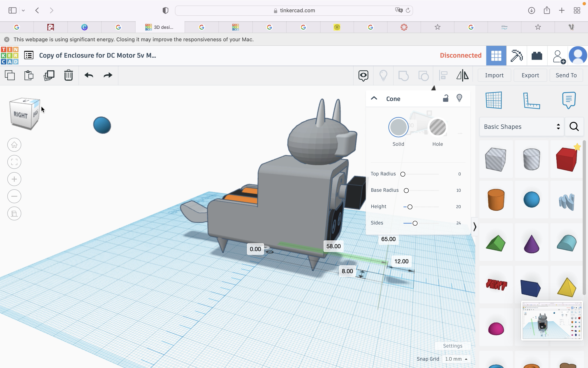
Task: Click the Copy tool icon
Action: [10, 75]
